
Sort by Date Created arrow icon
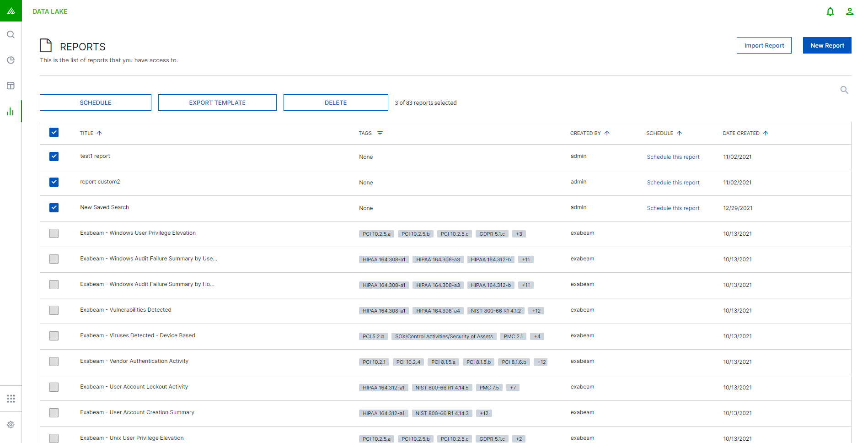point(766,133)
